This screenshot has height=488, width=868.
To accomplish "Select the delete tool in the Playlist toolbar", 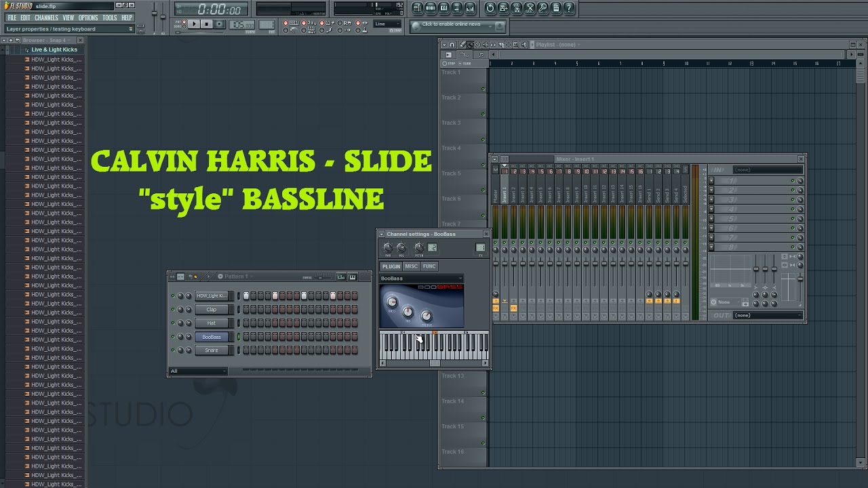I will pyautogui.click(x=478, y=45).
